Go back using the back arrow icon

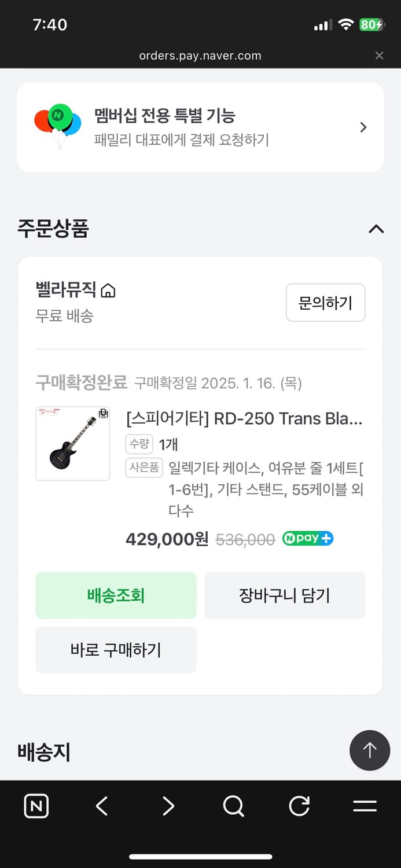coord(101,806)
